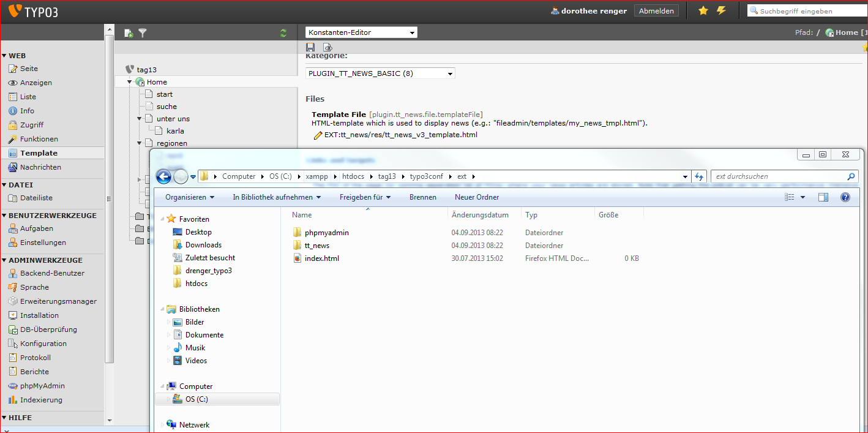The width and height of the screenshot is (868, 433).
Task: Open the clear cache lightning menu
Action: [x=722, y=10]
